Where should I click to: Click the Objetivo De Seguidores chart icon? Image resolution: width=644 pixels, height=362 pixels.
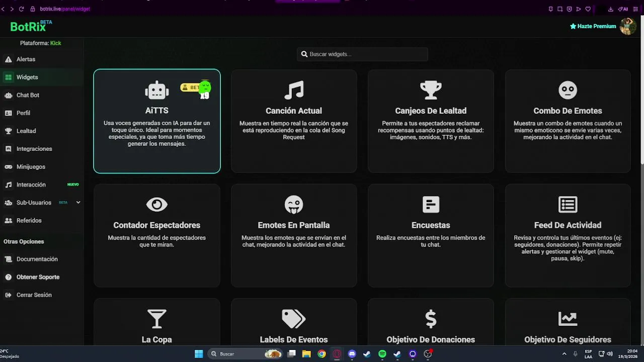pyautogui.click(x=568, y=319)
